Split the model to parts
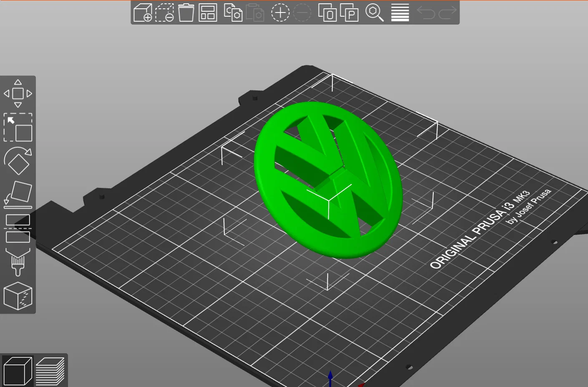The width and height of the screenshot is (588, 387). click(x=349, y=12)
